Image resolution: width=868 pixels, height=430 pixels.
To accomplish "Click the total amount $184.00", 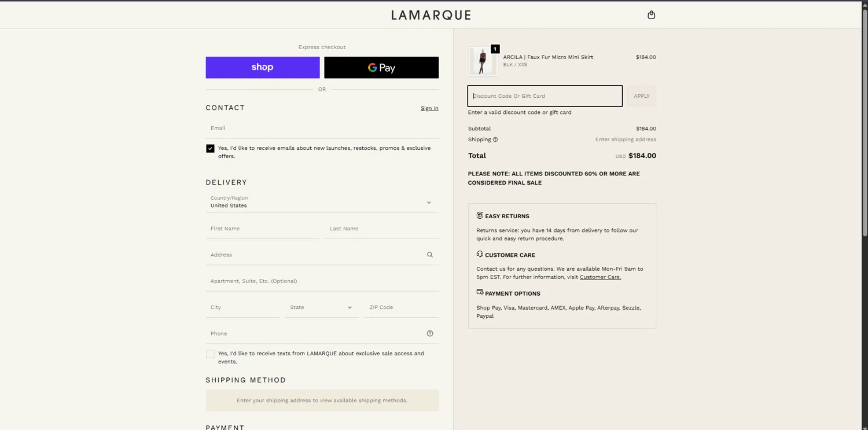I will 642,156.
